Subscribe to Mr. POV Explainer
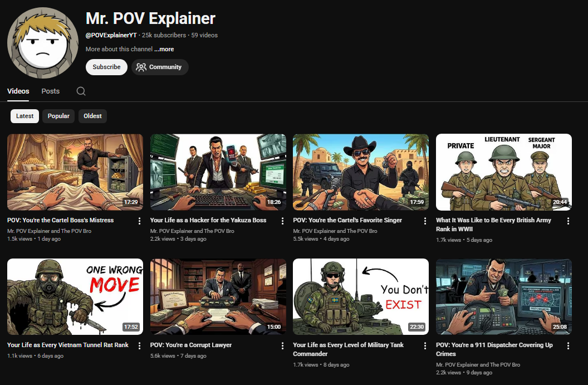The width and height of the screenshot is (588, 385). [x=106, y=67]
